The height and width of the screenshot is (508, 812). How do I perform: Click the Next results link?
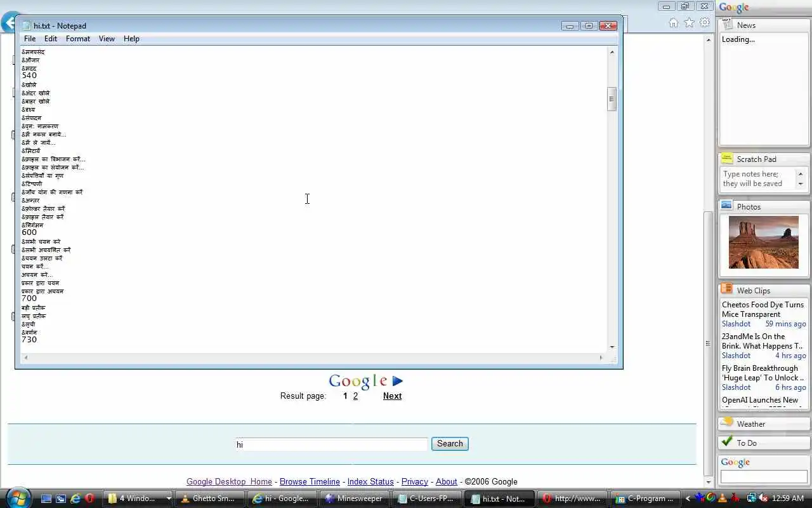tap(392, 396)
